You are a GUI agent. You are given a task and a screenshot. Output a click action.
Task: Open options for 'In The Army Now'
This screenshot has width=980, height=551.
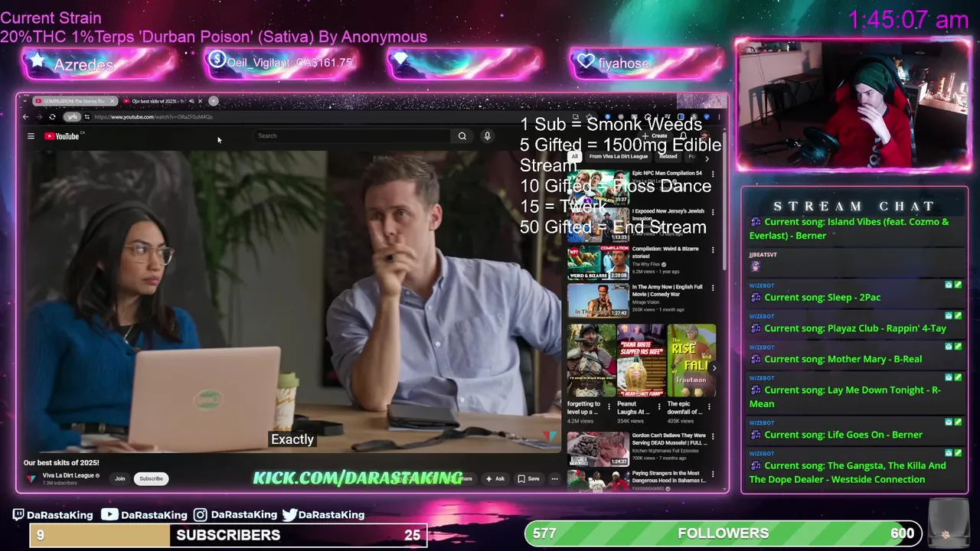[713, 288]
